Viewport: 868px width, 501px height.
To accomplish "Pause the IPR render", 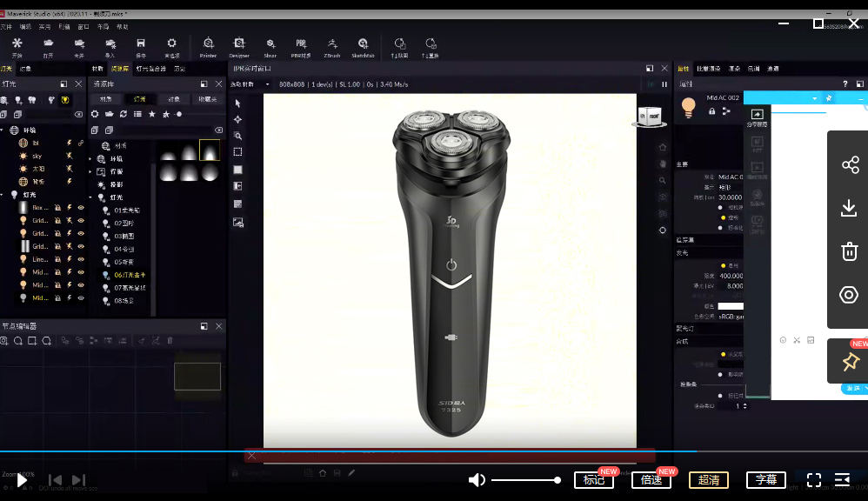I will [x=664, y=84].
